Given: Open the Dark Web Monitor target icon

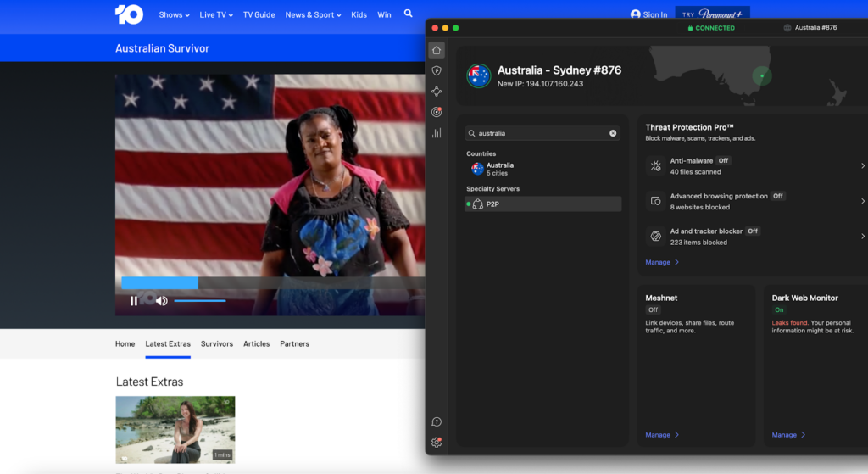Looking at the screenshot, I should [437, 112].
